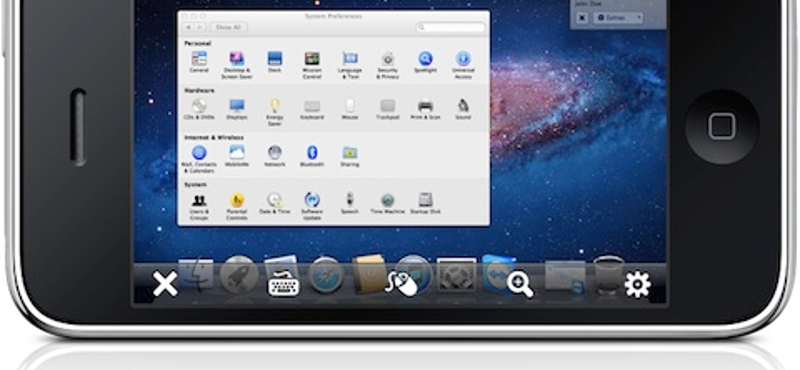Open Speech preferences pane
The height and width of the screenshot is (370, 800).
pos(349,203)
